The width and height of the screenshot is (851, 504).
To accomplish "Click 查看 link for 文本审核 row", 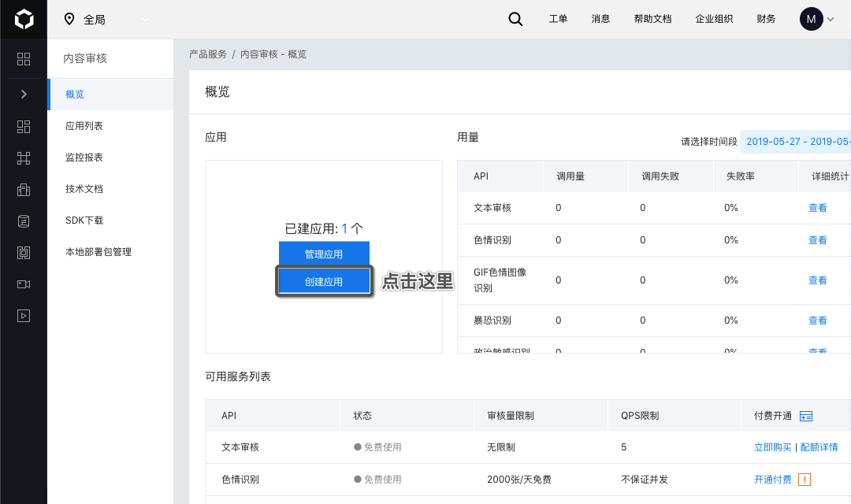I will tap(817, 208).
